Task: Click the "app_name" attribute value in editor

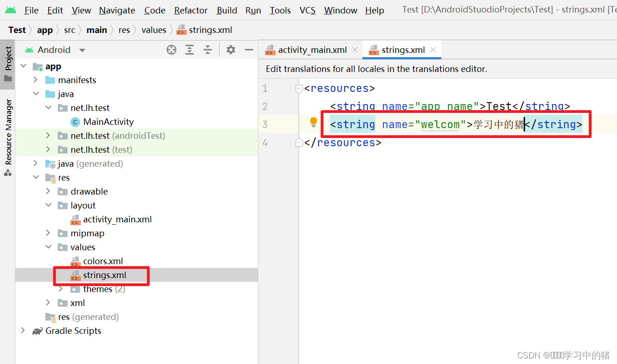Action: coord(447,106)
